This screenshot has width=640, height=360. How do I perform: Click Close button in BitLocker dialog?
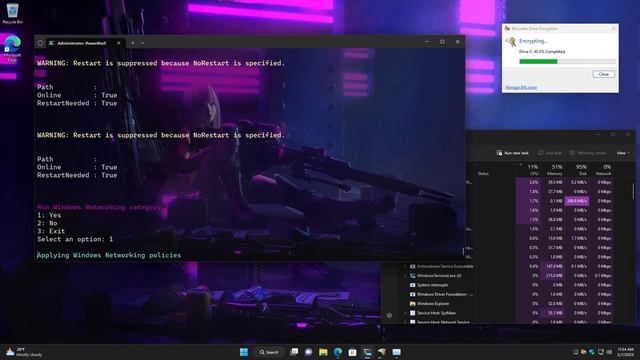604,74
